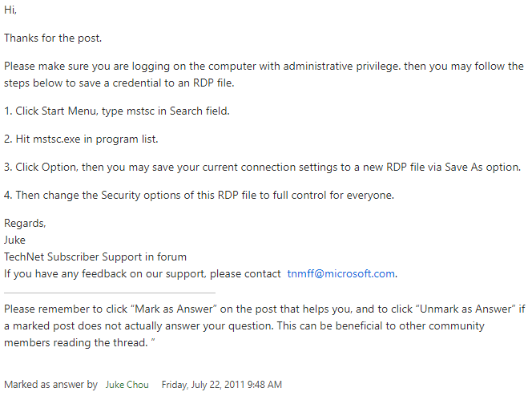Click the "TechNet Subscriber Support in forum" line
Screen dimensions: 532x400
click(95, 257)
